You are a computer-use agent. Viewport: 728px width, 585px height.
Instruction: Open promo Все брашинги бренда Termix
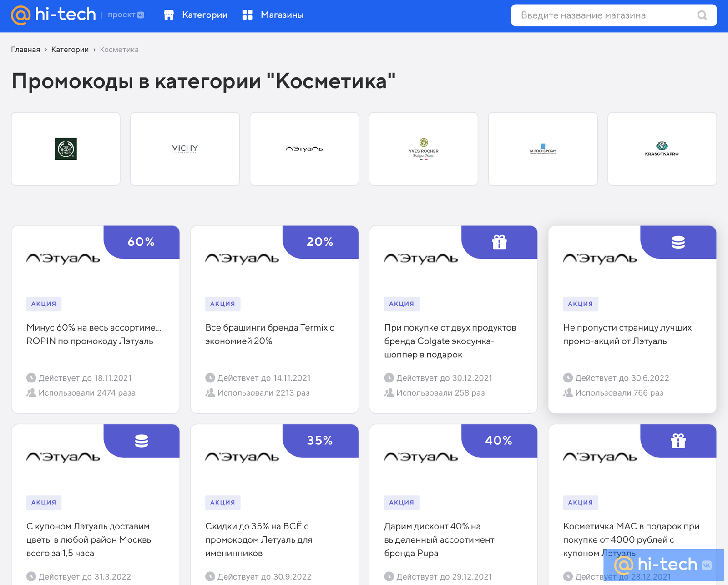269,334
